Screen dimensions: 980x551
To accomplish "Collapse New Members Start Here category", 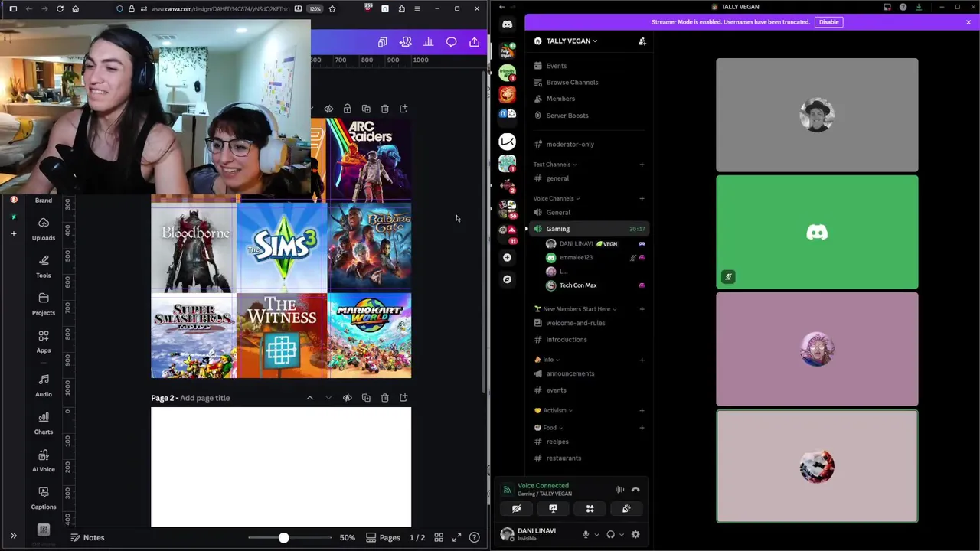I will point(575,309).
